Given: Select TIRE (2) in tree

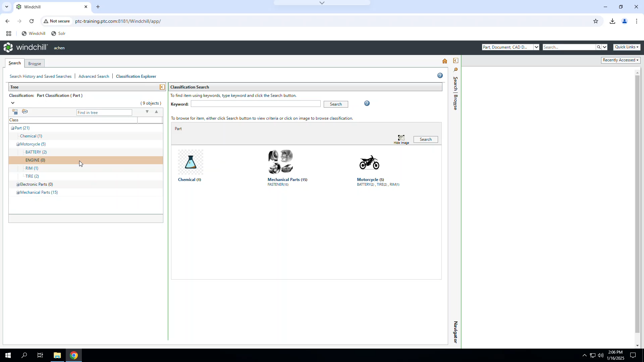Looking at the screenshot, I should 32,176.
